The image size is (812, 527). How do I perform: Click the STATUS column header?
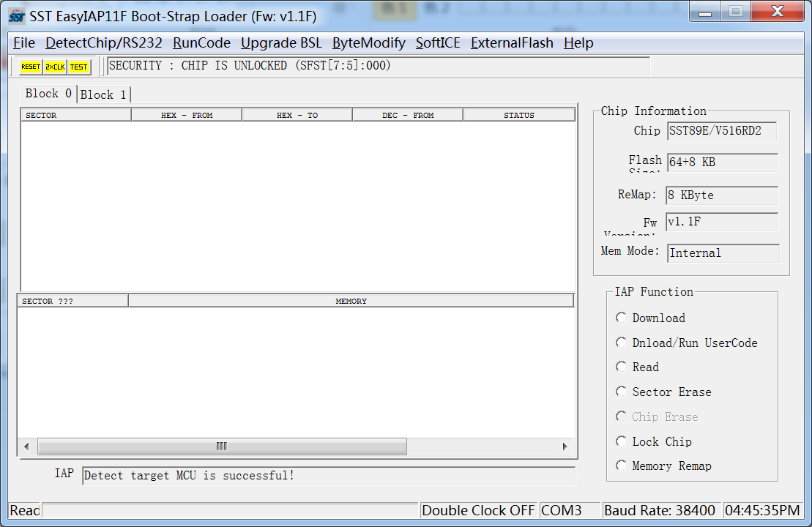click(519, 115)
